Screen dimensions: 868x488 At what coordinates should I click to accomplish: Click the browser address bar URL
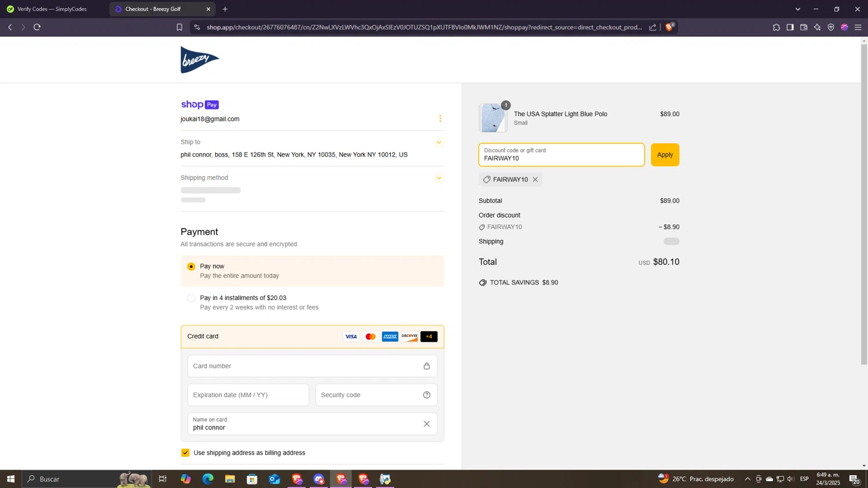tap(424, 27)
